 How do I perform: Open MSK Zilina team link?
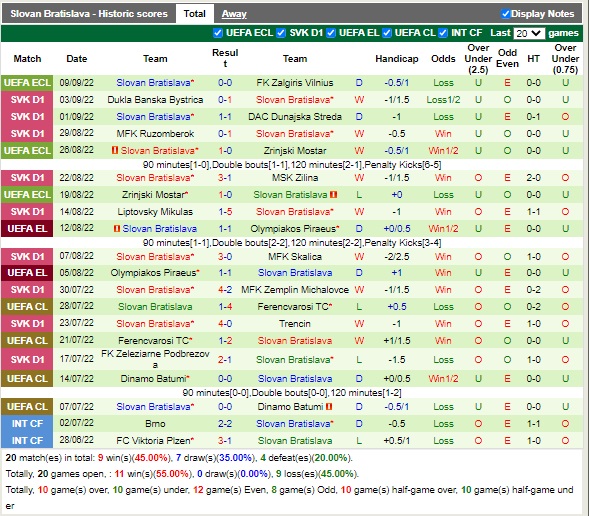[x=295, y=177]
